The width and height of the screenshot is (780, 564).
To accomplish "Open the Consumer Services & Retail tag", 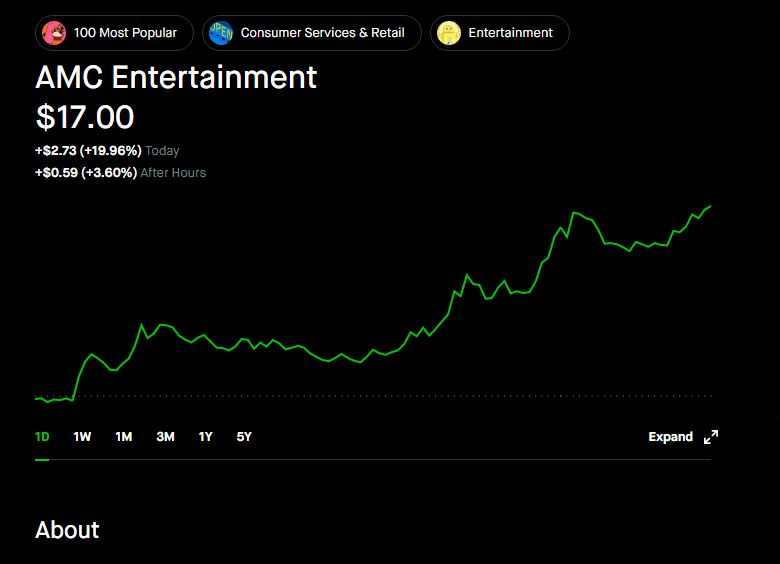I will pyautogui.click(x=311, y=33).
